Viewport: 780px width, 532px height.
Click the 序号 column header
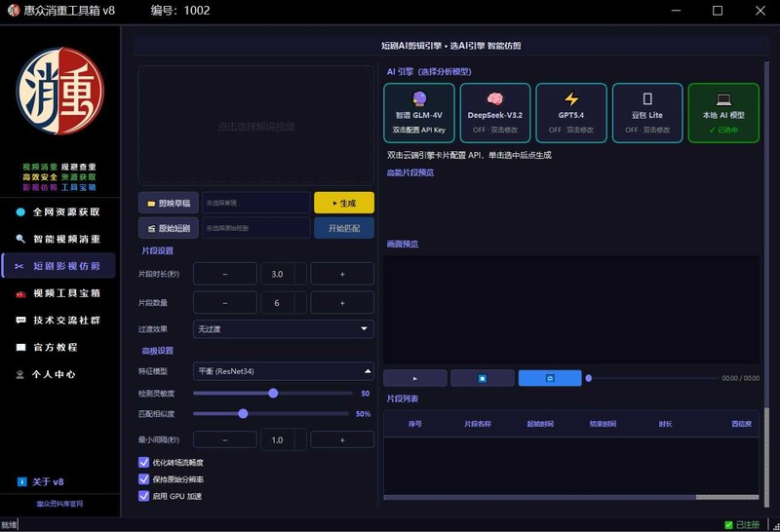[415, 424]
